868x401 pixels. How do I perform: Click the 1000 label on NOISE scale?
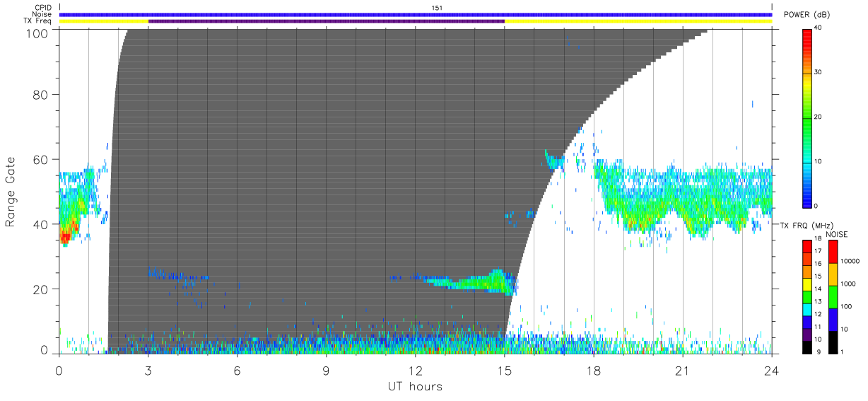click(x=847, y=283)
